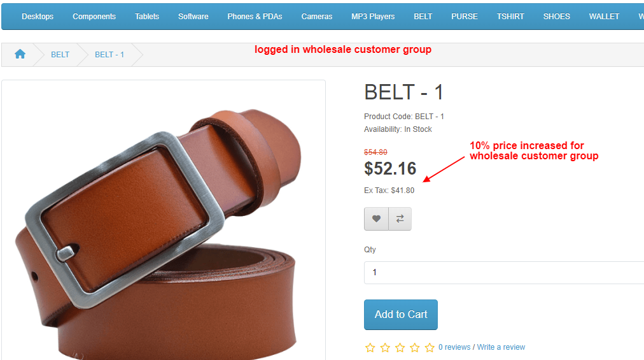Focus the Qty input field
Viewport: 644px width, 360px height.
tap(504, 272)
